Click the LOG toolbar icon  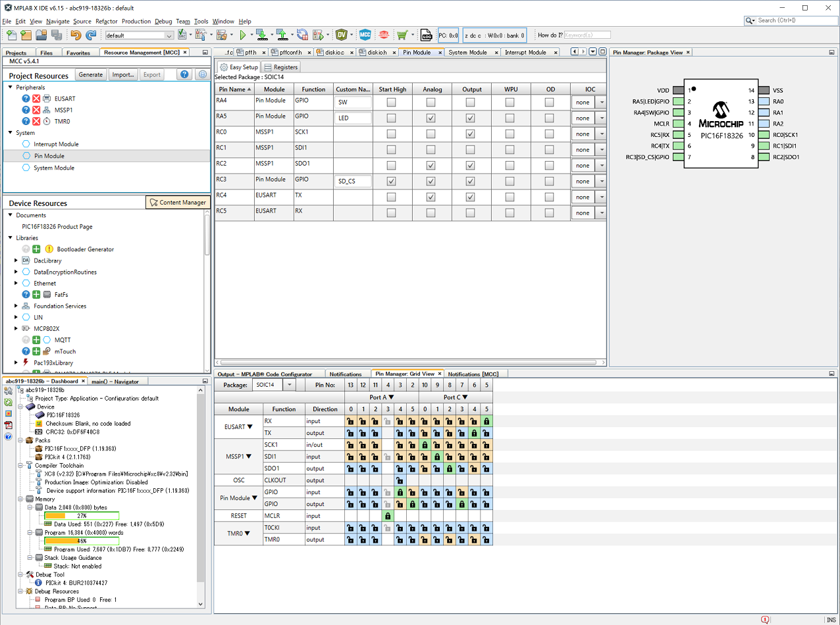click(x=427, y=35)
